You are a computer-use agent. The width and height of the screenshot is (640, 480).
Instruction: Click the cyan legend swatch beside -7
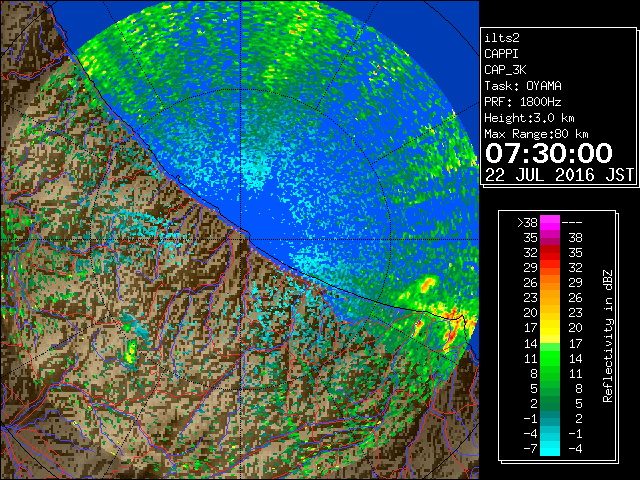[x=550, y=449]
